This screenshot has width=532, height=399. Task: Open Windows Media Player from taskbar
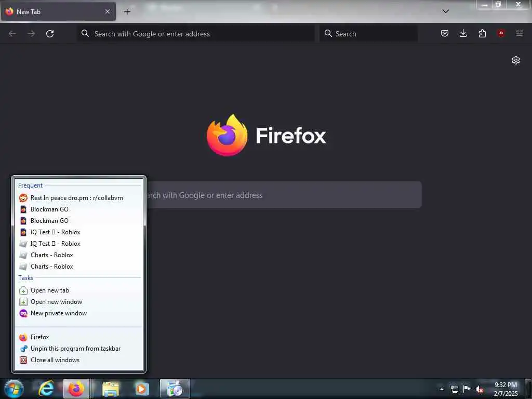142,389
